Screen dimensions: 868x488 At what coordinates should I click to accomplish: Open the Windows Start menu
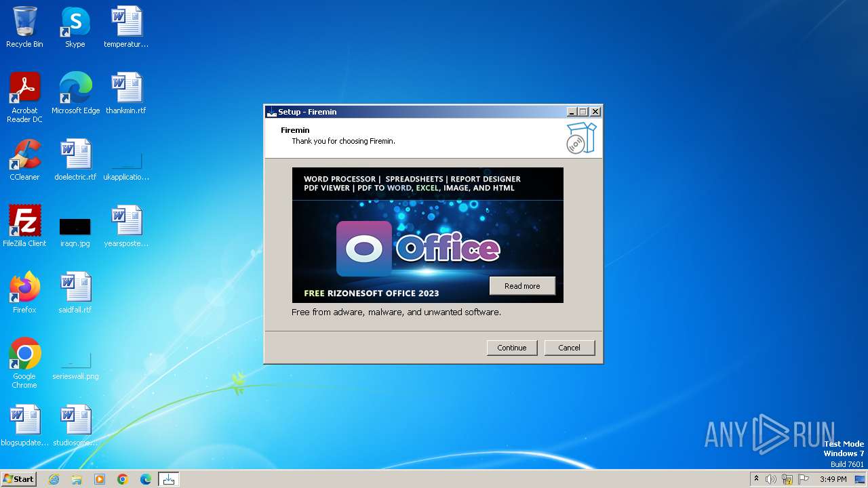pos(19,479)
